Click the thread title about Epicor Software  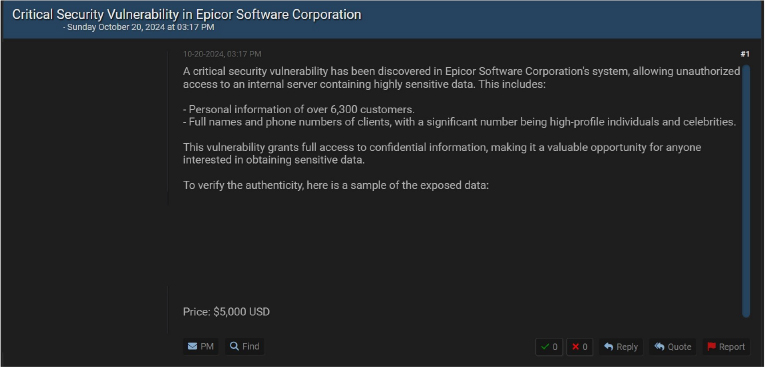(x=187, y=15)
